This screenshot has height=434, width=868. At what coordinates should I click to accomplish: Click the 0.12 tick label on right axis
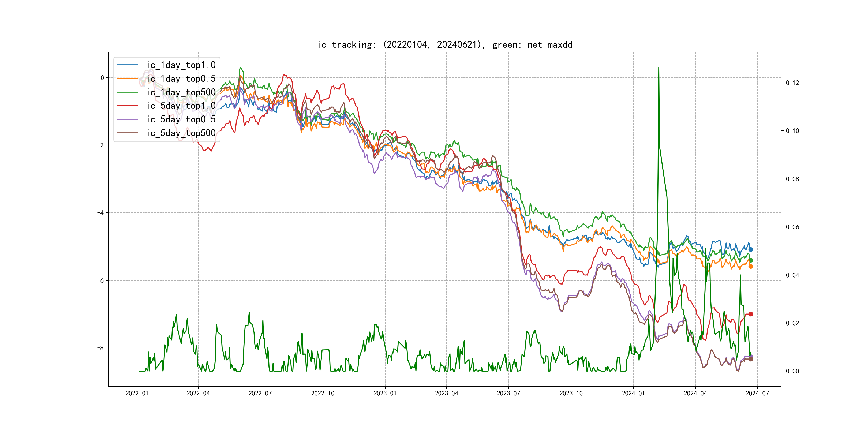pyautogui.click(x=792, y=83)
